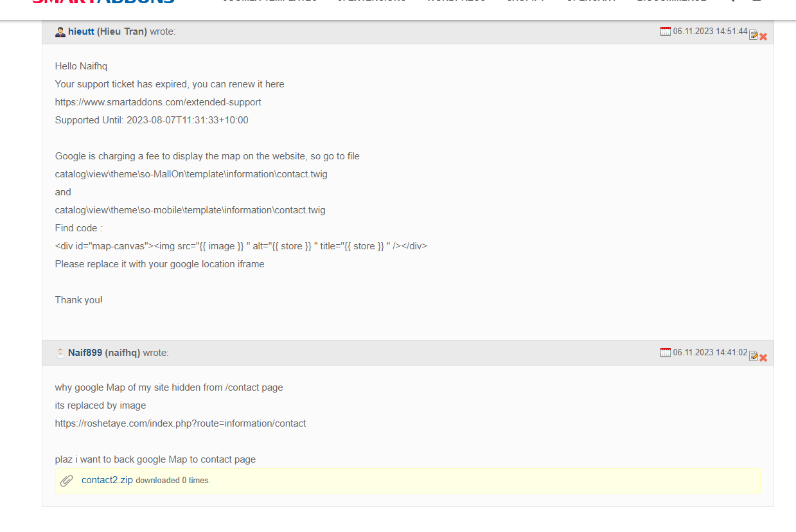Click the roshetaye.com contact page URL text

tap(181, 423)
